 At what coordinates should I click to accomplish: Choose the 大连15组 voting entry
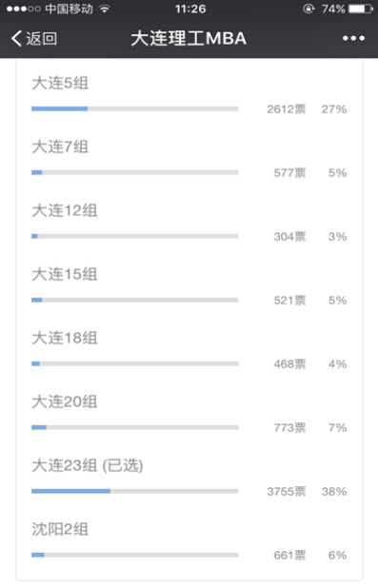(x=189, y=285)
